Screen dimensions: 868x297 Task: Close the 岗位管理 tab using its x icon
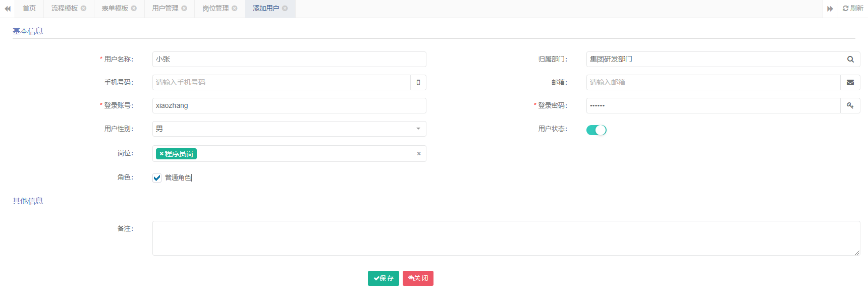[235, 8]
